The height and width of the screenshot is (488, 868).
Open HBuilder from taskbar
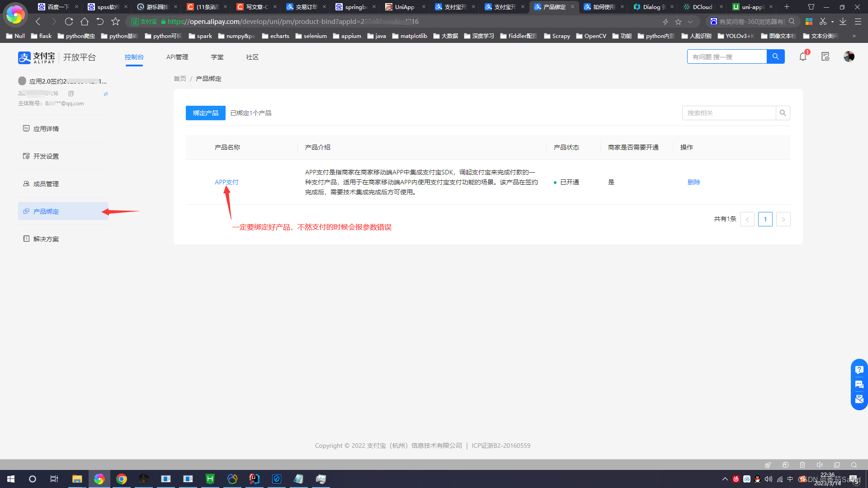[210, 479]
